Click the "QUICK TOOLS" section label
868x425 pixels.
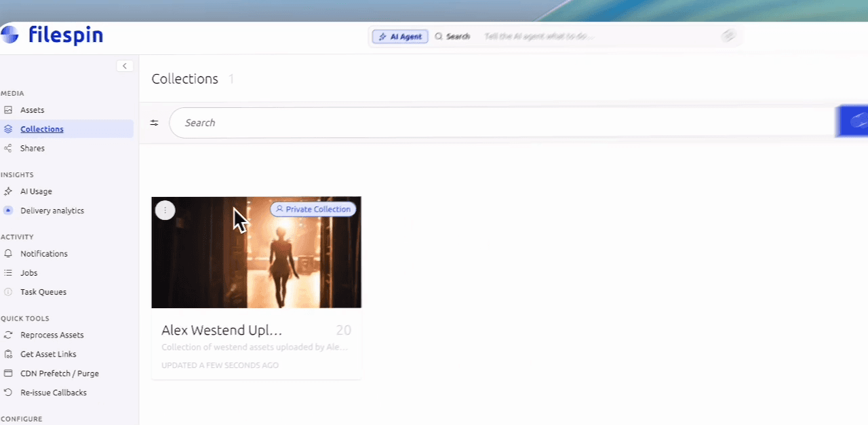(24, 318)
